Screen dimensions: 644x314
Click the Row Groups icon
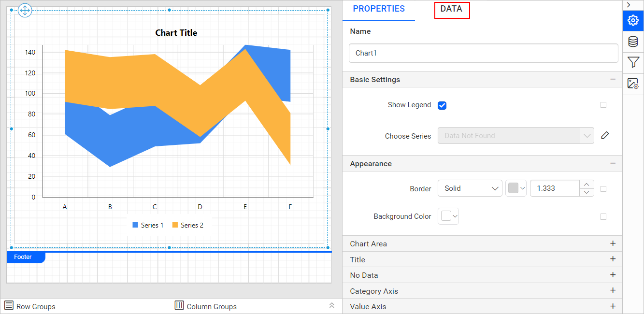click(9, 305)
